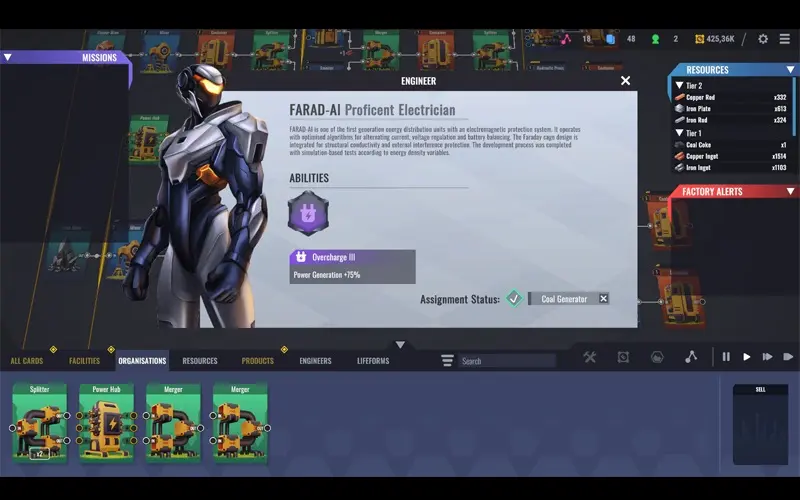
Task: Switch to the Engineers tab
Action: 315,361
